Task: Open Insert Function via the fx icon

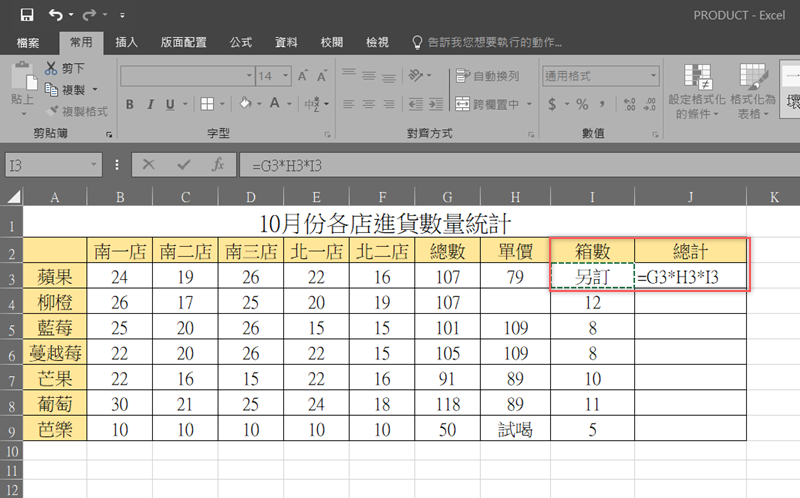Action: tap(216, 164)
